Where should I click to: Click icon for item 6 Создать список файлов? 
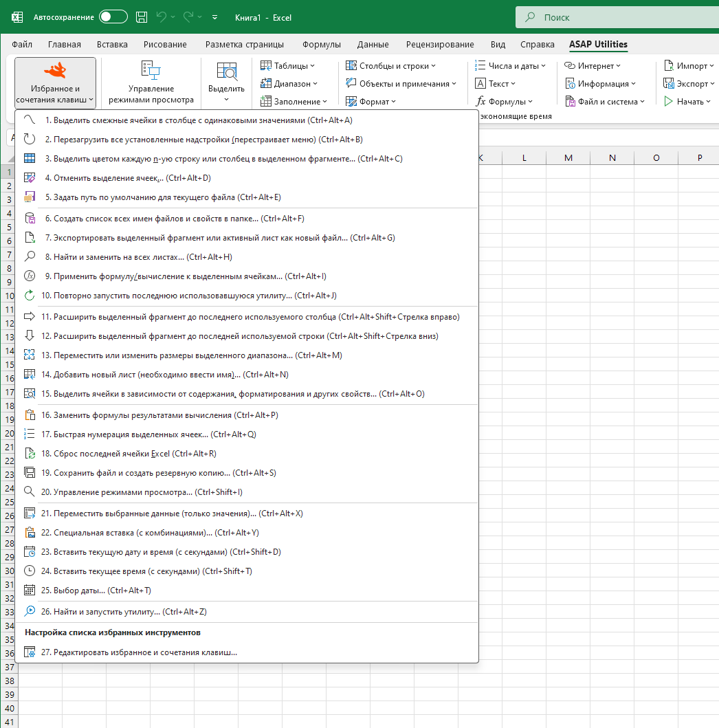(x=30, y=218)
